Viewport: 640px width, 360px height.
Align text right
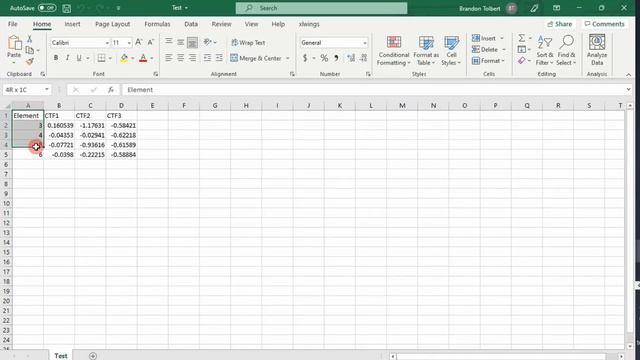point(192,58)
